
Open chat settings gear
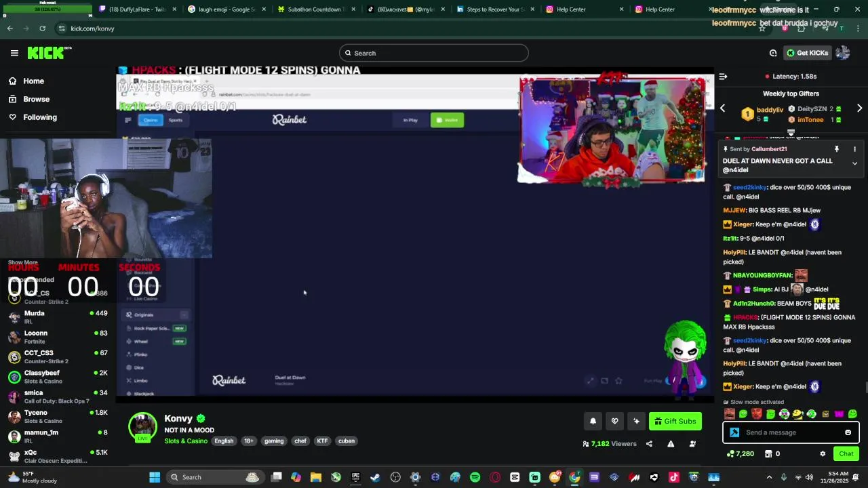(823, 454)
